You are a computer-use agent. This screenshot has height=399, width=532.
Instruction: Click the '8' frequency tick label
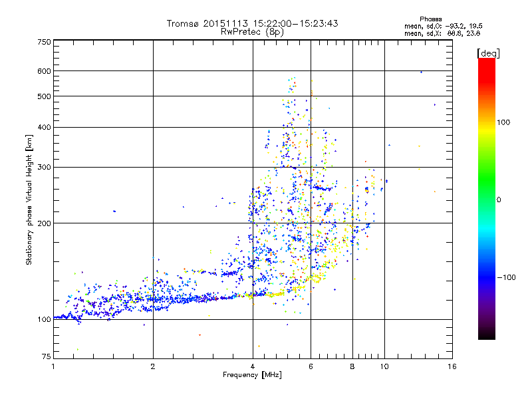click(352, 366)
